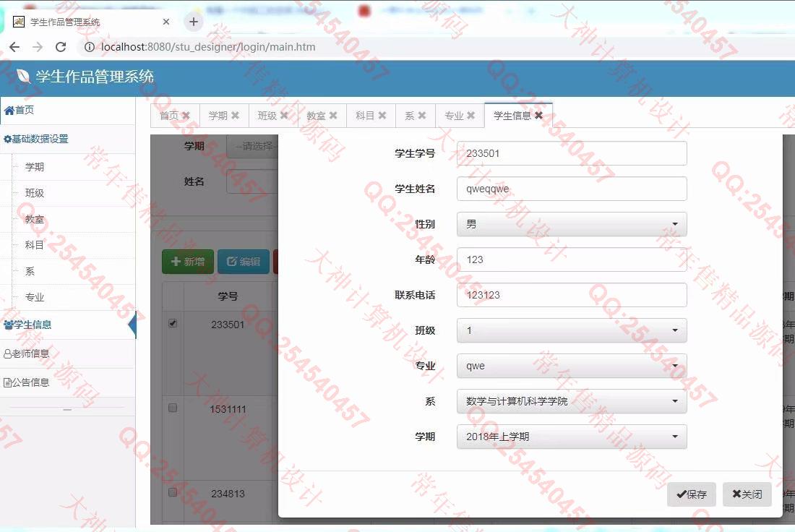The width and height of the screenshot is (795, 532).
Task: Click the site info icon in address bar
Action: pyautogui.click(x=89, y=47)
